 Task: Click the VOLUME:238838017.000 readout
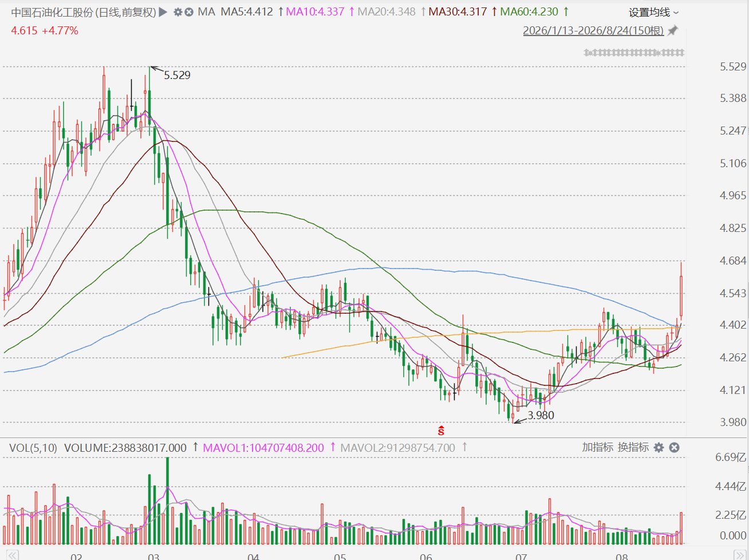(125, 447)
